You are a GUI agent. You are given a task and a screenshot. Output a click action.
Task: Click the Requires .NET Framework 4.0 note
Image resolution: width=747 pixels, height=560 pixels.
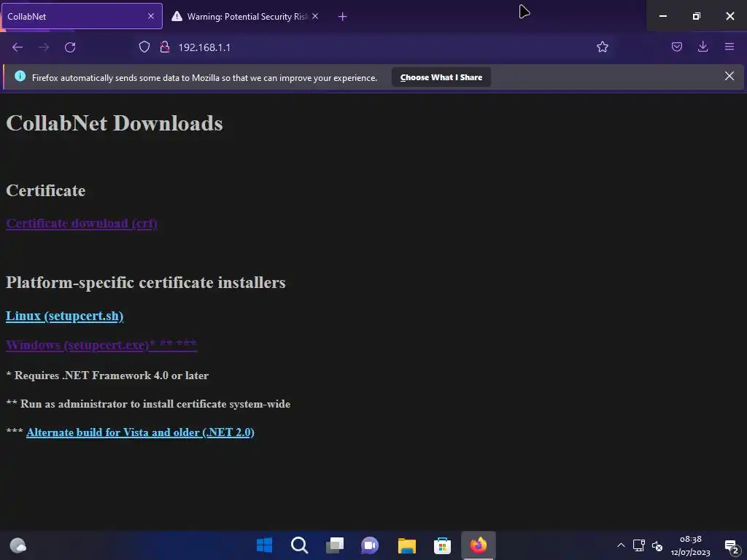[x=107, y=376]
